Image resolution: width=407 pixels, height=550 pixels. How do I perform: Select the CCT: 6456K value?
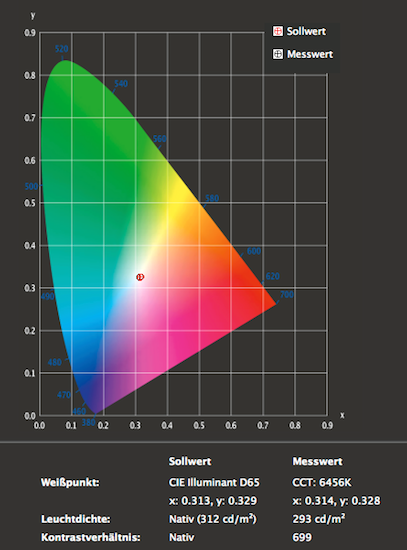pos(322,482)
